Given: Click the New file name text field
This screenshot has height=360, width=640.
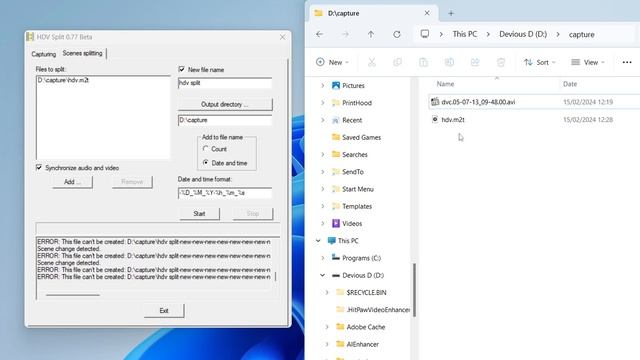Looking at the screenshot, I should [225, 83].
